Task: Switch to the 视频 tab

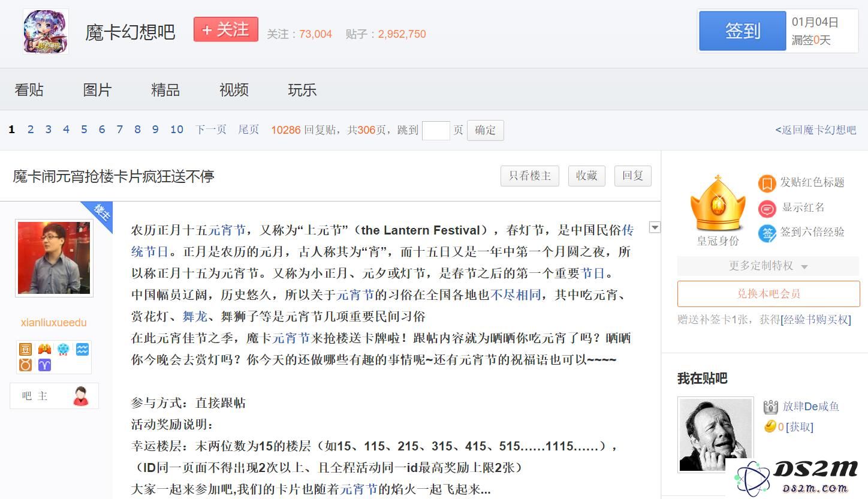Action: pos(234,90)
